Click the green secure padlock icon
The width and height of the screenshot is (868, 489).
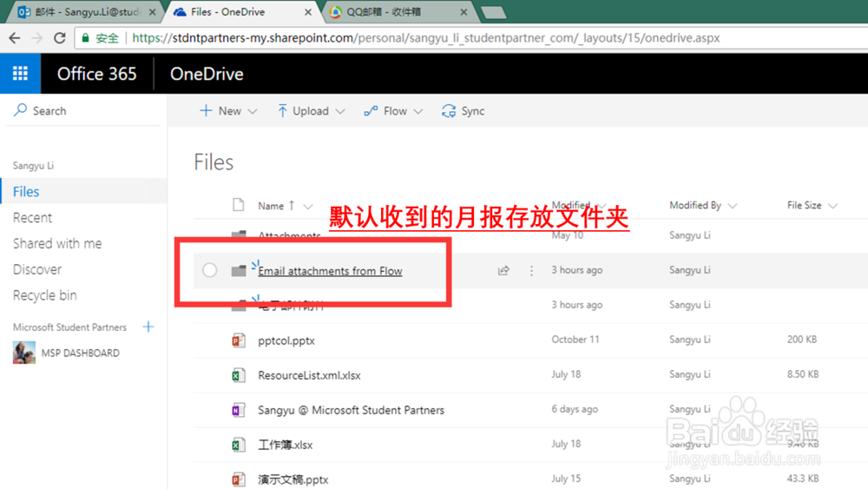point(85,37)
